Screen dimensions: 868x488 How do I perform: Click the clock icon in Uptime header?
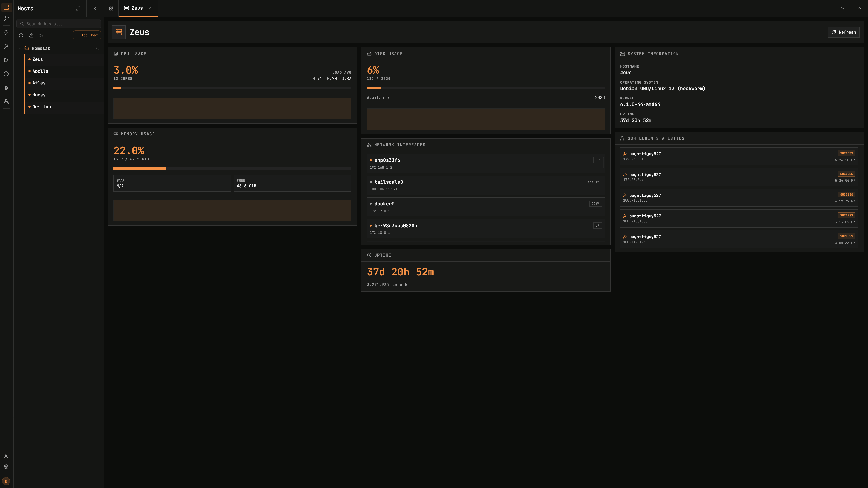369,255
